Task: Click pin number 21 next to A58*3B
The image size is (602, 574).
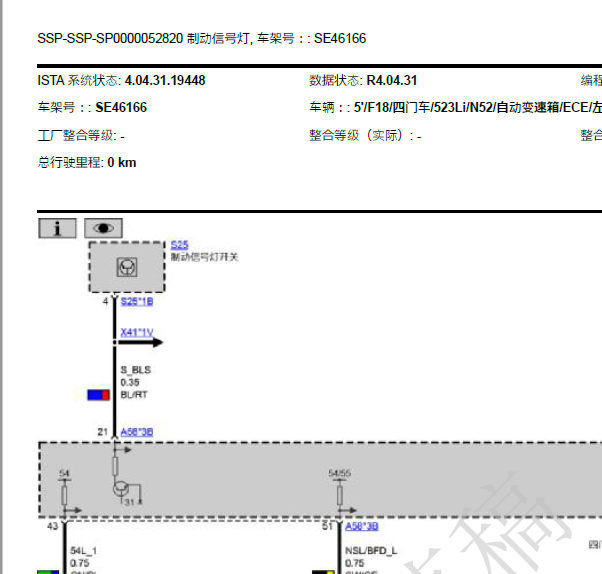Action: click(x=103, y=432)
